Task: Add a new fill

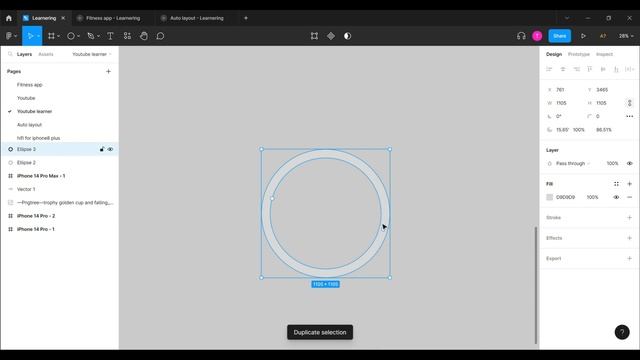Action: coord(629,184)
